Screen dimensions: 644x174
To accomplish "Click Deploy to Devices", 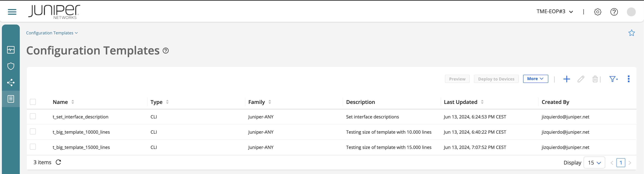I will [496, 79].
